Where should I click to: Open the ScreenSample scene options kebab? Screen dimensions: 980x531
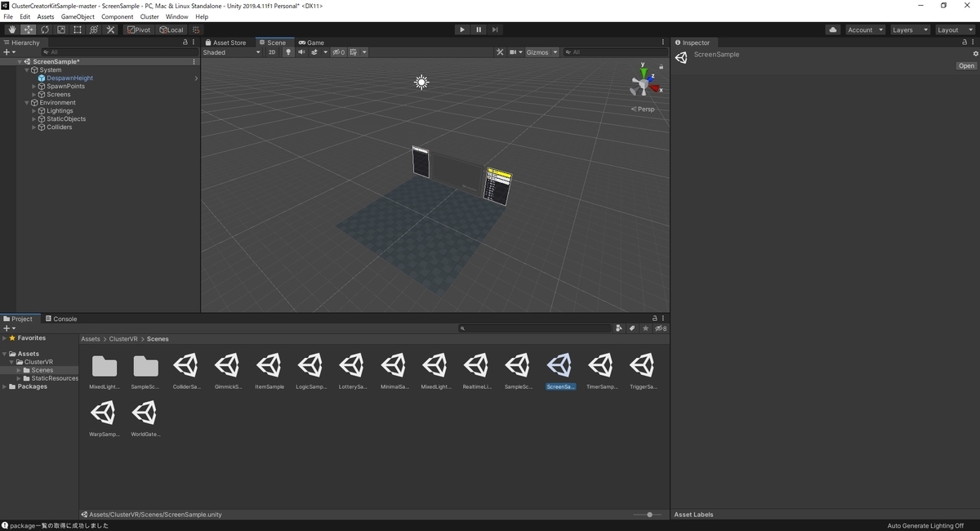click(194, 61)
